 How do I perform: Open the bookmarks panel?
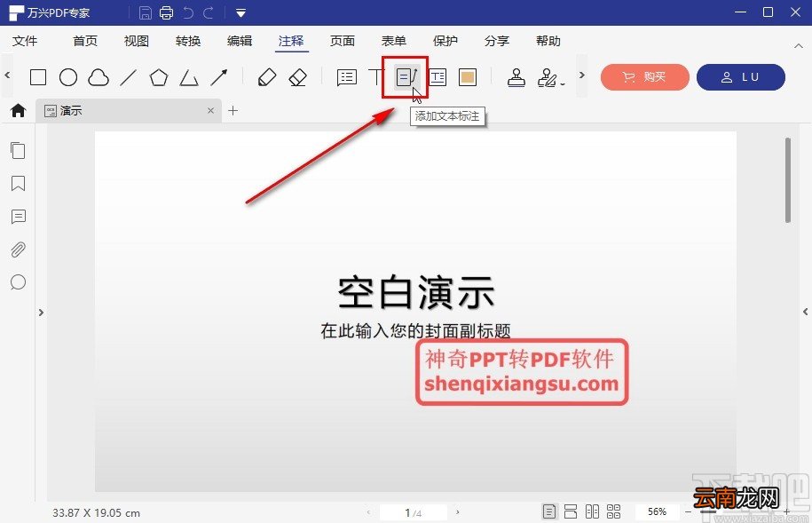tap(18, 184)
